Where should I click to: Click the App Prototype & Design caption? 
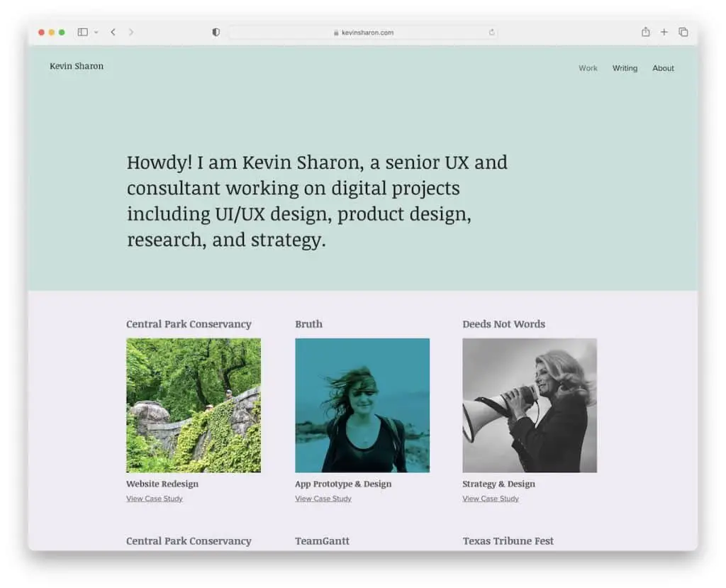pyautogui.click(x=343, y=484)
